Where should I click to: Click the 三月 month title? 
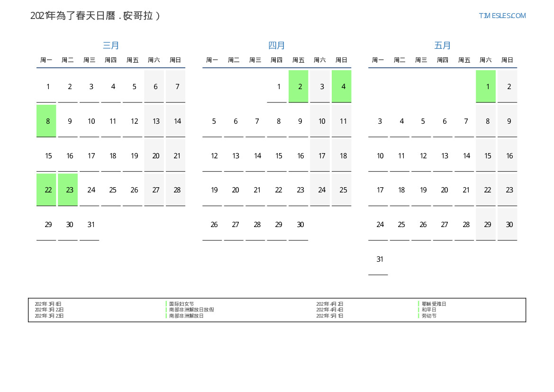(x=111, y=46)
